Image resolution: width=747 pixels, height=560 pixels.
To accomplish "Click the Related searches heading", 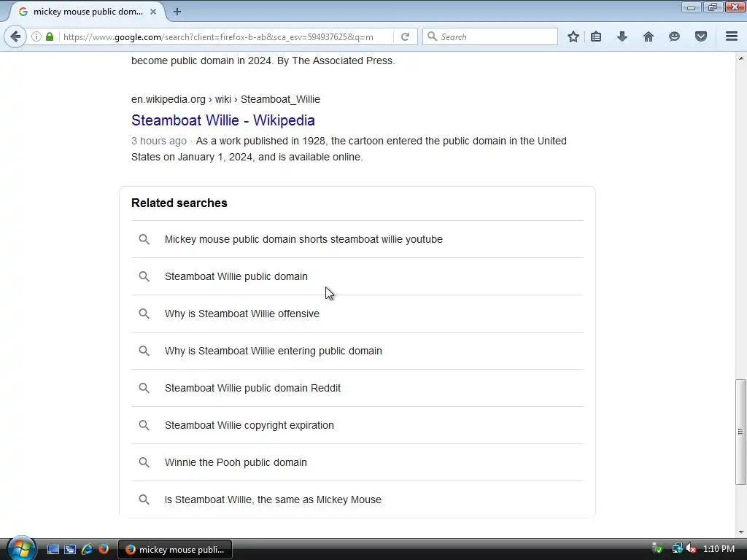I will click(179, 203).
